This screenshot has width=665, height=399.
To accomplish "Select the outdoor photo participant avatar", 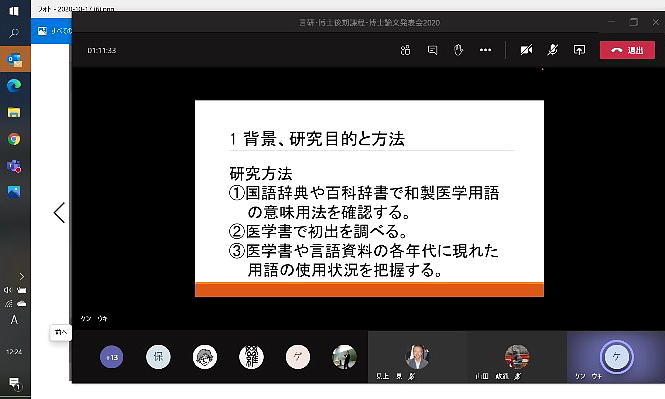I will pos(344,357).
